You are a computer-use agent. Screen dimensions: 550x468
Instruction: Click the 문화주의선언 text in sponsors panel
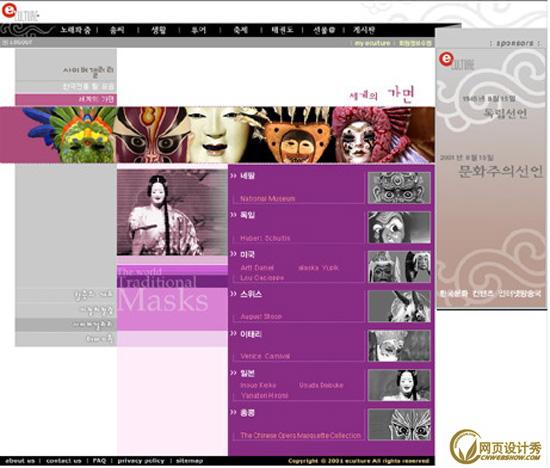(x=501, y=171)
